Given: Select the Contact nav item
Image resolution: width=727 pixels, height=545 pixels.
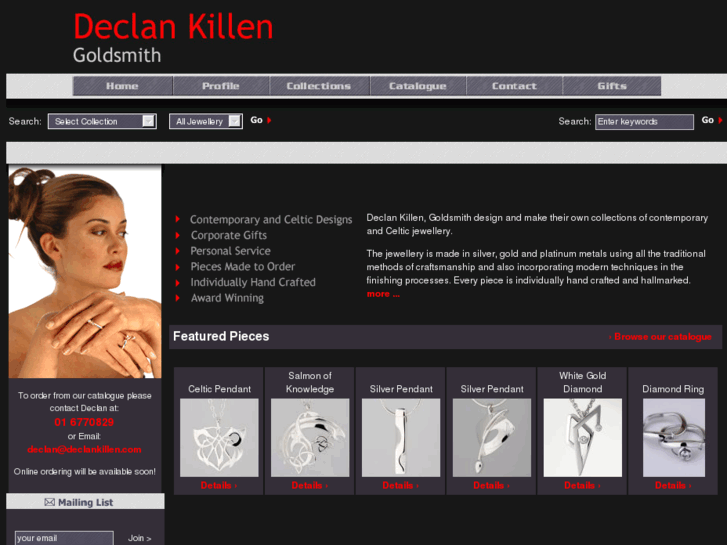Looking at the screenshot, I should point(514,86).
